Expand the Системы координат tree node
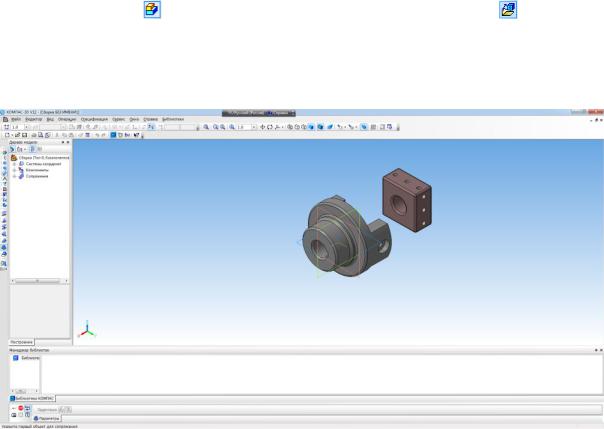Screen dimensions: 604x429 (x=13, y=164)
